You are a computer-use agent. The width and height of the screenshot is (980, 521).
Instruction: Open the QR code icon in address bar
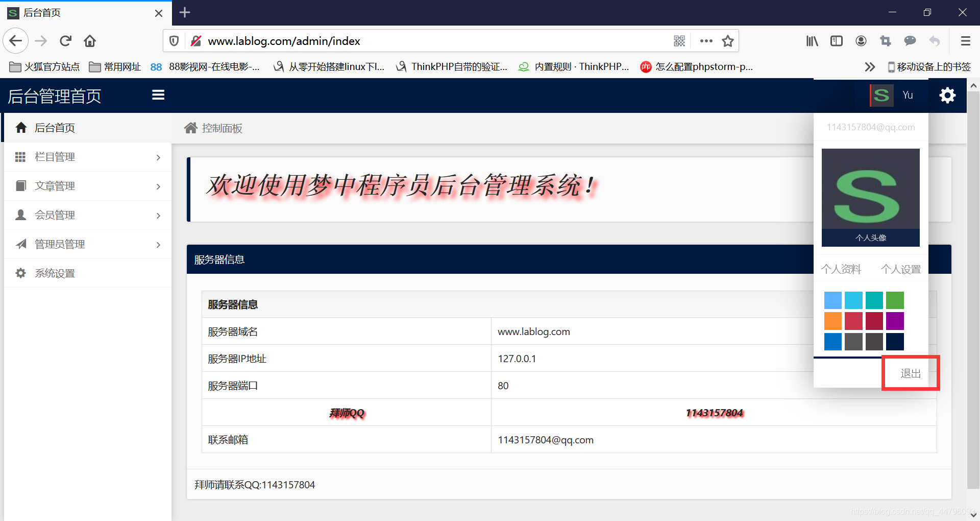coord(679,41)
